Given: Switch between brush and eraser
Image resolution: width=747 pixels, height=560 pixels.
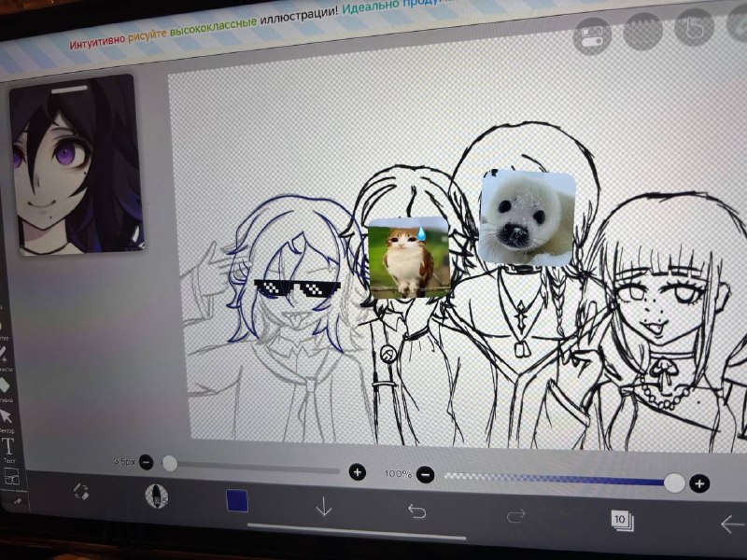Looking at the screenshot, I should (x=81, y=492).
